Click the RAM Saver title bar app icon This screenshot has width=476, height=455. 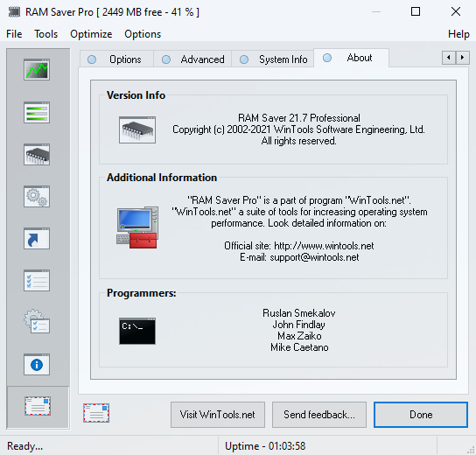click(x=14, y=12)
